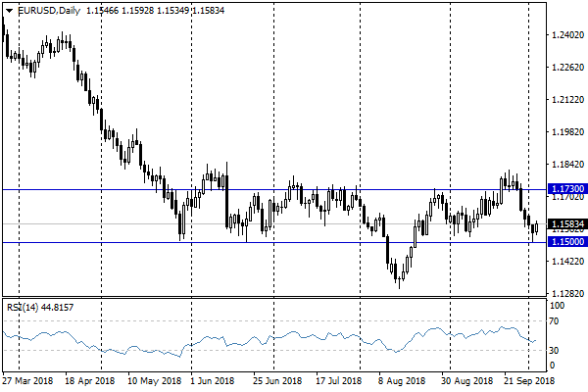Click the 18 Apr 2018 date label
This screenshot has height=392, width=588.
pos(91,379)
